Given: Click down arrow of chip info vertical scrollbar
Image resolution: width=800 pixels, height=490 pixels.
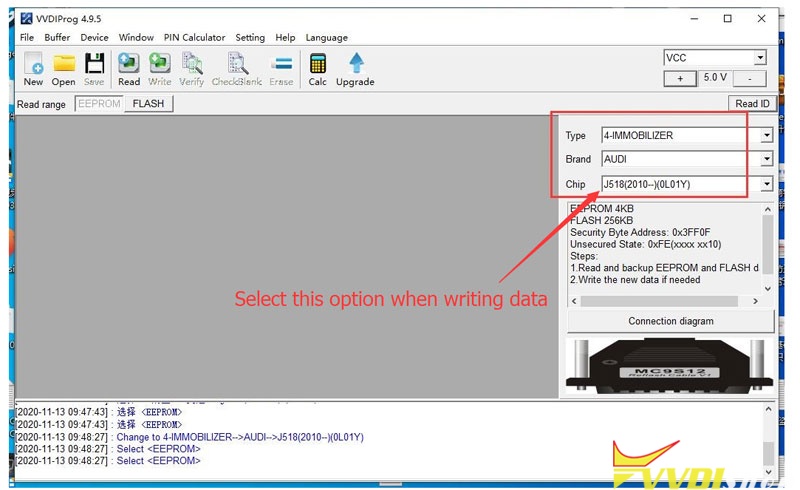Looking at the screenshot, I should tap(768, 289).
